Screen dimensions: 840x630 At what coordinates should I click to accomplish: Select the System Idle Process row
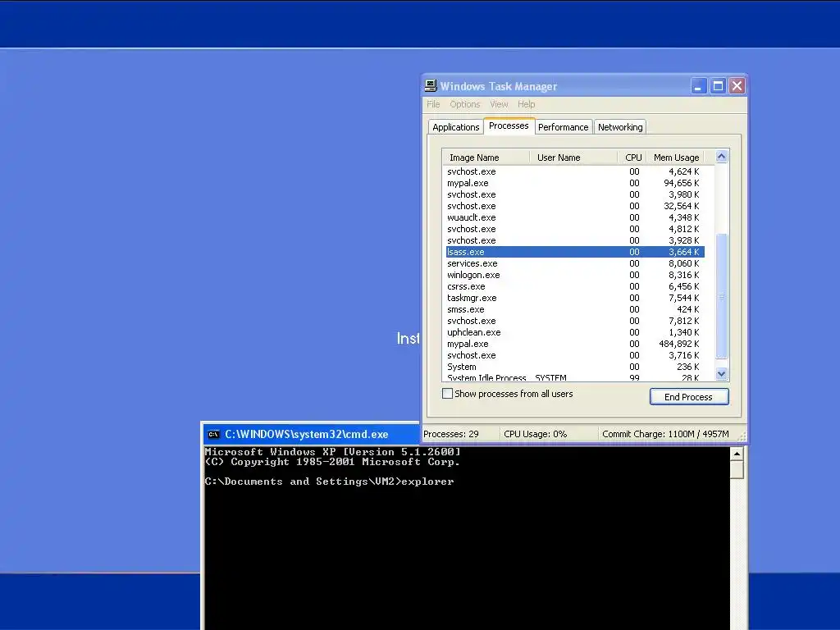[x=575, y=377]
